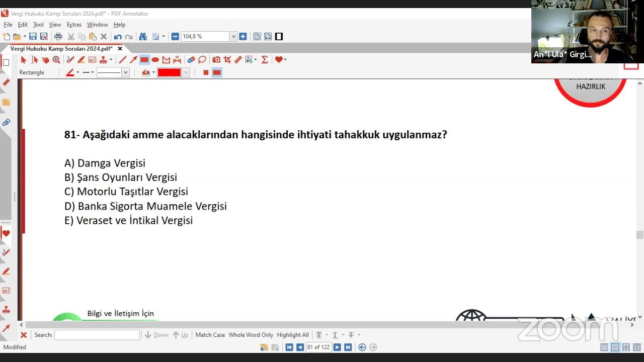Open the Tool menu
The height and width of the screenshot is (362, 644).
pyautogui.click(x=38, y=25)
